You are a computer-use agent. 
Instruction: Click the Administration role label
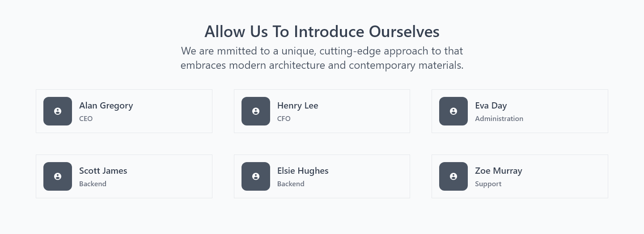coord(499,119)
